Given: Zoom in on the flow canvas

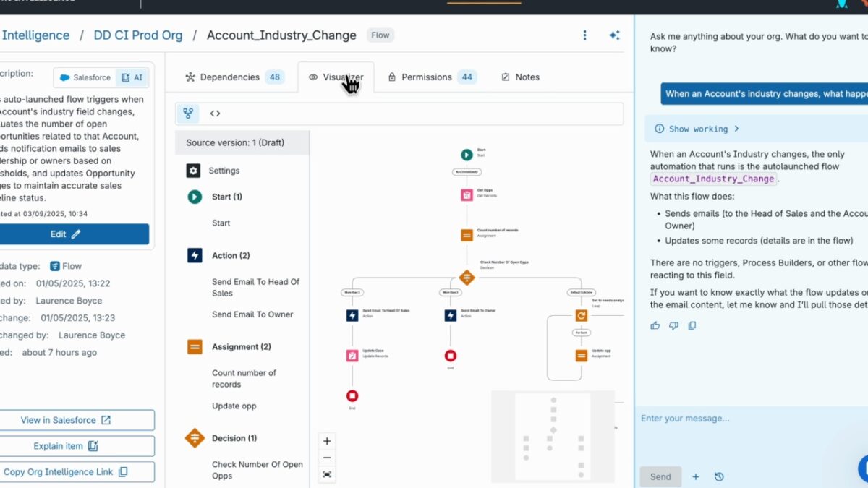Looking at the screenshot, I should [327, 441].
